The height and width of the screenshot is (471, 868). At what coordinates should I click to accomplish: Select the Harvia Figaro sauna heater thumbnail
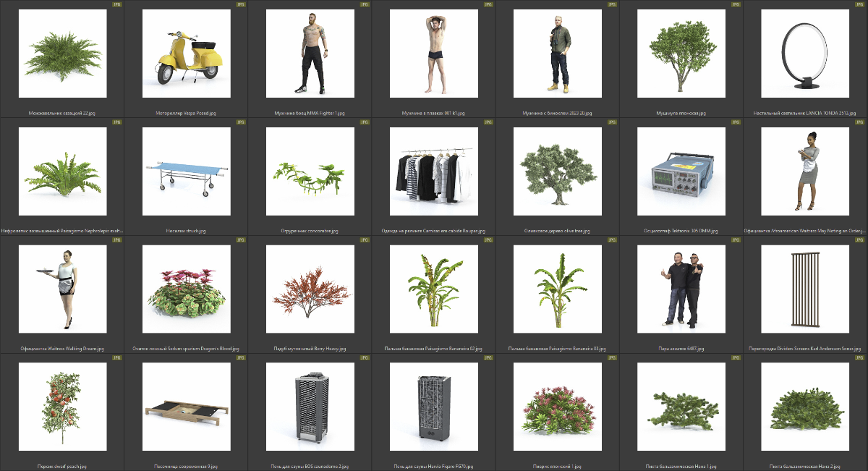tap(433, 407)
